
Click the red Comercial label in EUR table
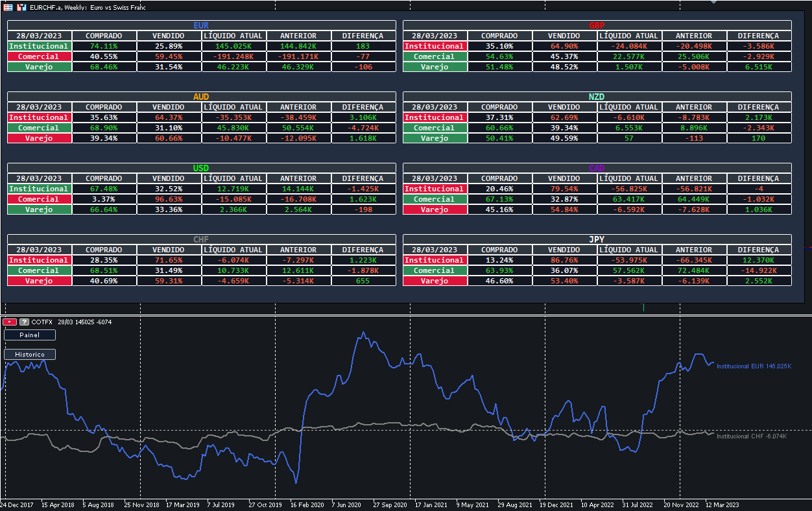[38, 56]
